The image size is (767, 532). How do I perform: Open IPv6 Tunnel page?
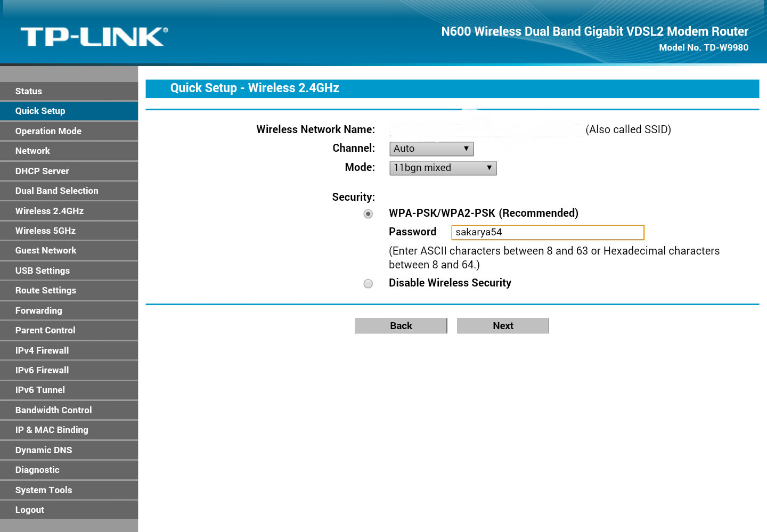pyautogui.click(x=69, y=390)
